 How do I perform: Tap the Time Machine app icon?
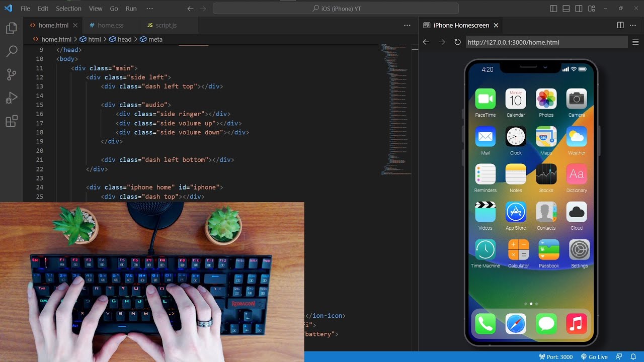pyautogui.click(x=486, y=250)
